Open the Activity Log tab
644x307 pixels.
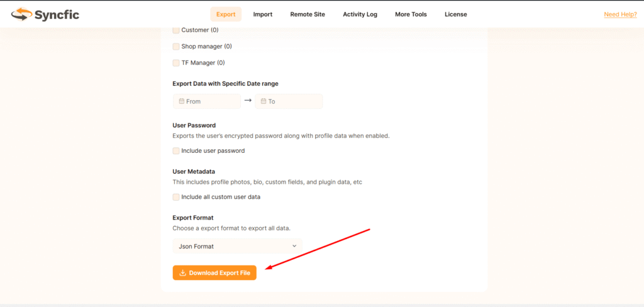tap(360, 14)
